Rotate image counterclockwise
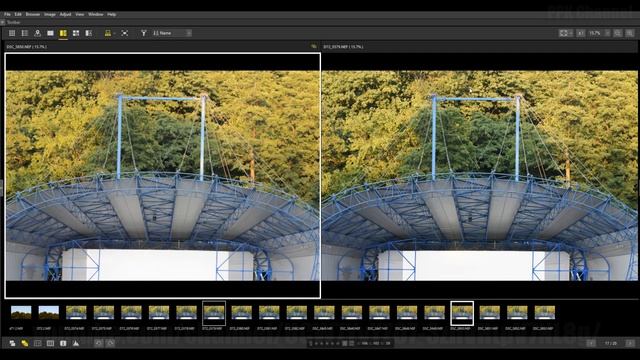The width and height of the screenshot is (640, 360). [98, 343]
